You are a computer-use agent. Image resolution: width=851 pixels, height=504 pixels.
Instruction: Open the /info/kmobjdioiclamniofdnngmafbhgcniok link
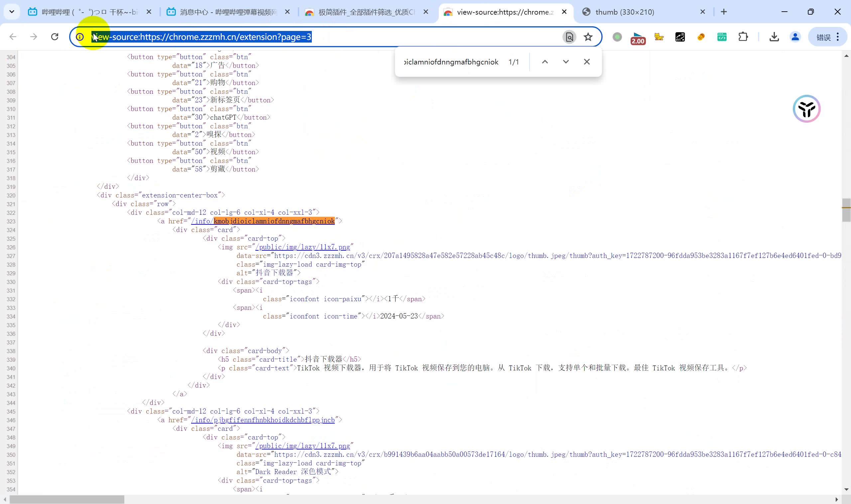(x=263, y=221)
